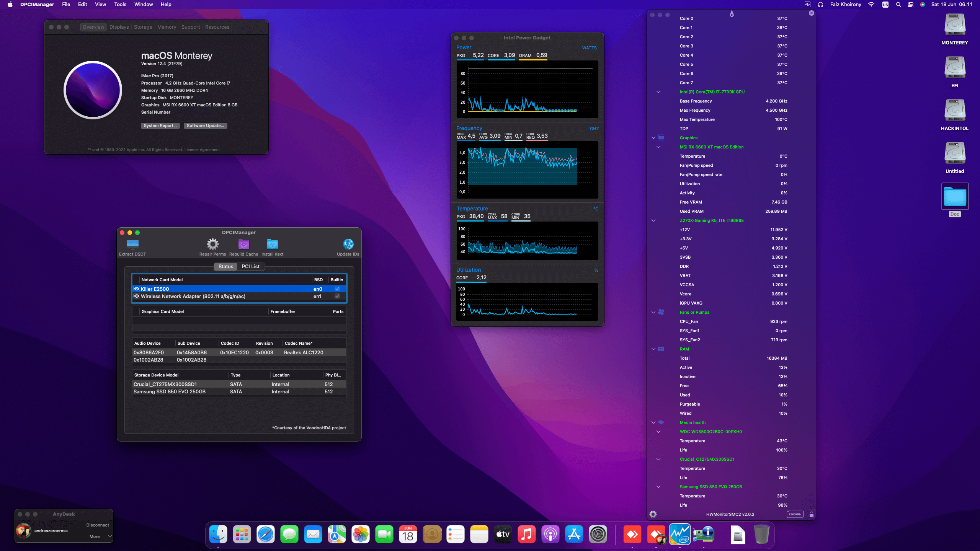The width and height of the screenshot is (980, 551).
Task: Select the Install Kext tool
Action: click(x=272, y=245)
